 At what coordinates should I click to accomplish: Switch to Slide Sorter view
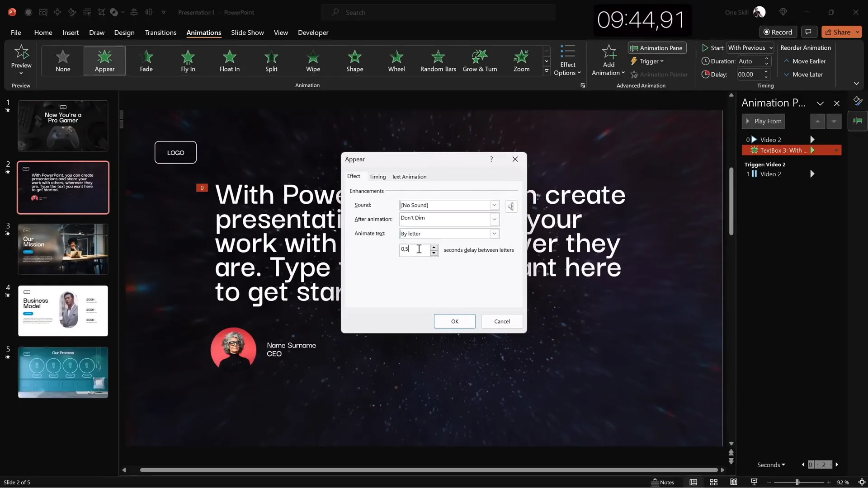[713, 482]
